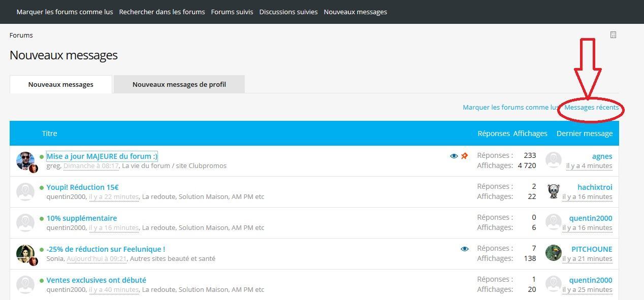Click PITCHOUNE's avatar in last message column
The height and width of the screenshot is (300, 644).
pyautogui.click(x=554, y=253)
